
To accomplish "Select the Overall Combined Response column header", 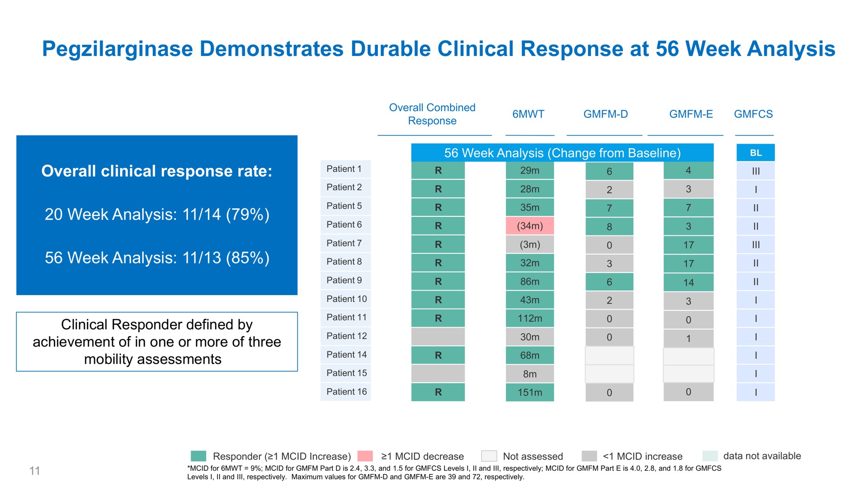I will 432,114.
